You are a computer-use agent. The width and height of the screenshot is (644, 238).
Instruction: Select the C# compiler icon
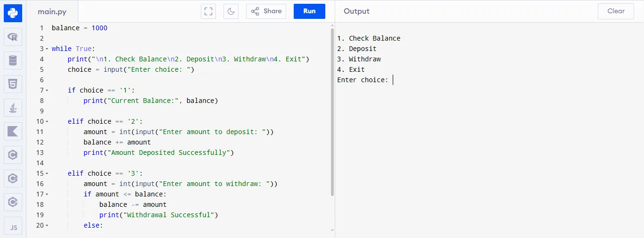[x=13, y=202]
